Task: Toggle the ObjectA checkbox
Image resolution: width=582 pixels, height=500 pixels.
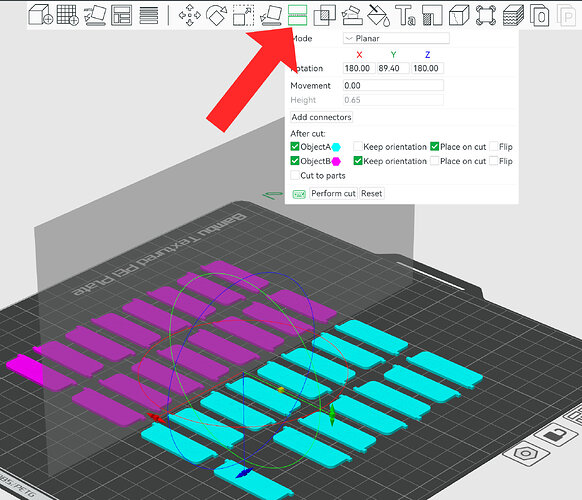Action: pos(295,146)
